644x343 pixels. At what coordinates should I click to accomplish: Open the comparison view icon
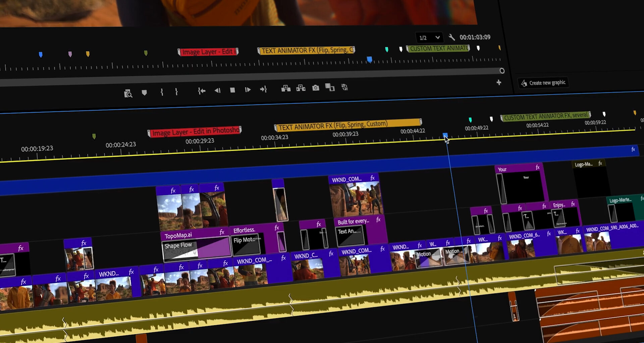click(x=330, y=87)
